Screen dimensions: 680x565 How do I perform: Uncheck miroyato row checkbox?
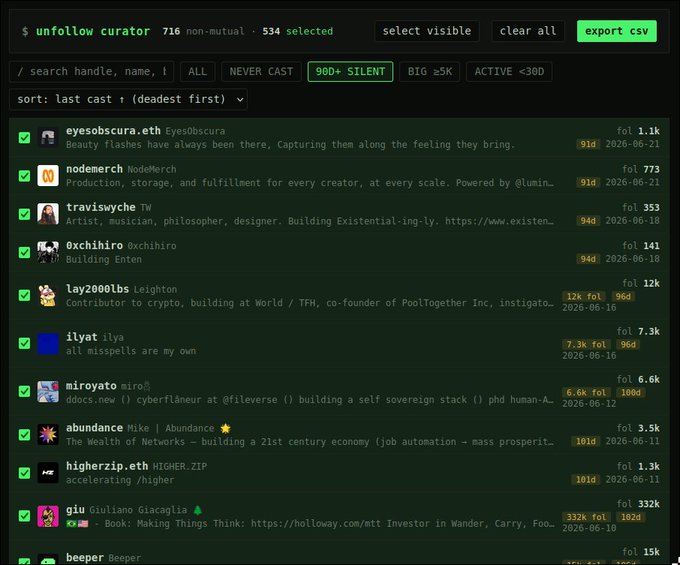(x=24, y=392)
